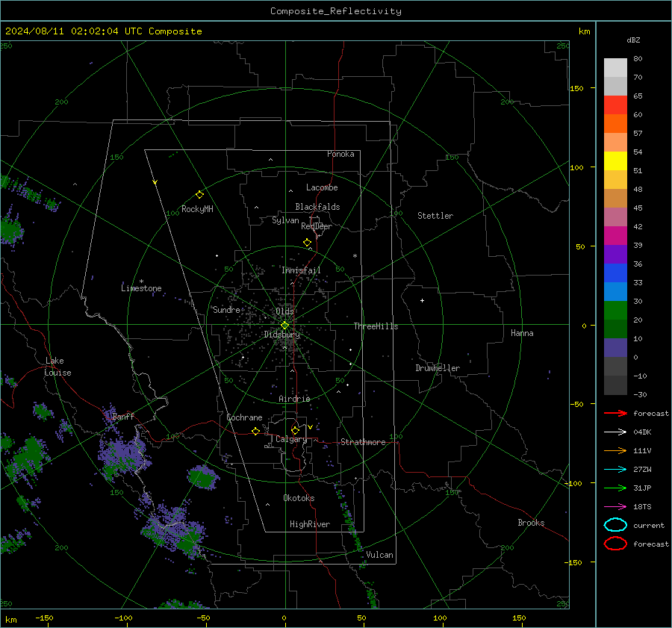
Task: Click the Sylvan city label
Action: coord(285,221)
